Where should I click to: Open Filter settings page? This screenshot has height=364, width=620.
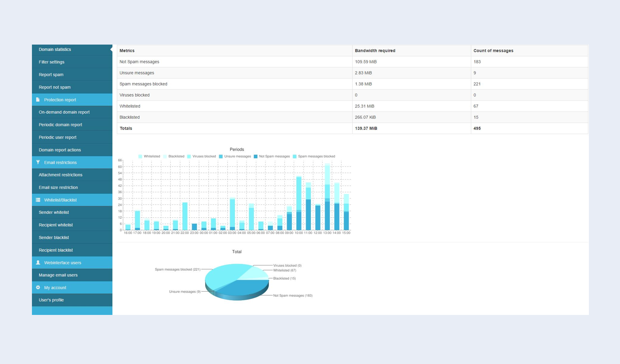pos(72,62)
